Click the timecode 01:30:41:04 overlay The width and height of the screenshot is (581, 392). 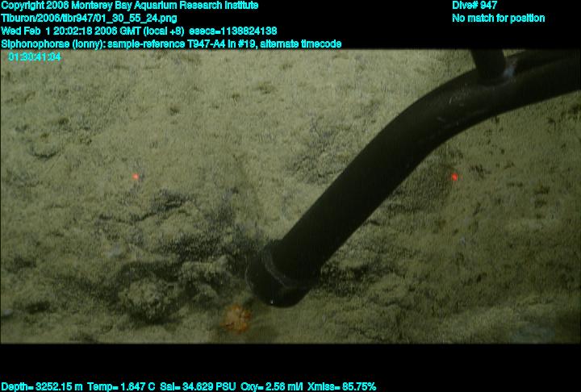click(35, 57)
